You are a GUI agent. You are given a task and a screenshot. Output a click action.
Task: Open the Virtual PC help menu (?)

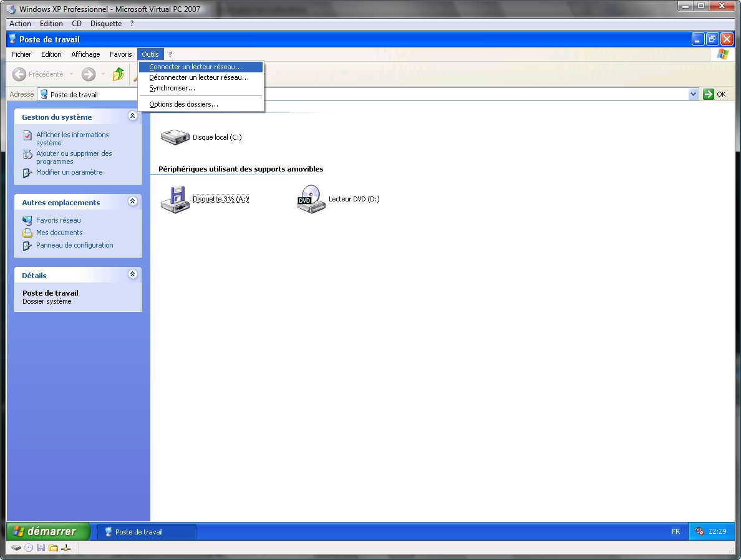(x=132, y=24)
